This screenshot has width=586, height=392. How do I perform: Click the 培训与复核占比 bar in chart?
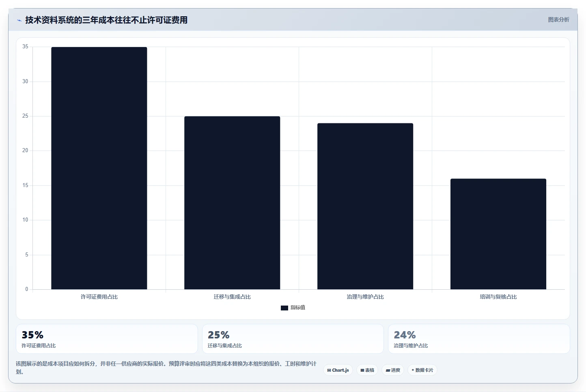[x=498, y=234]
